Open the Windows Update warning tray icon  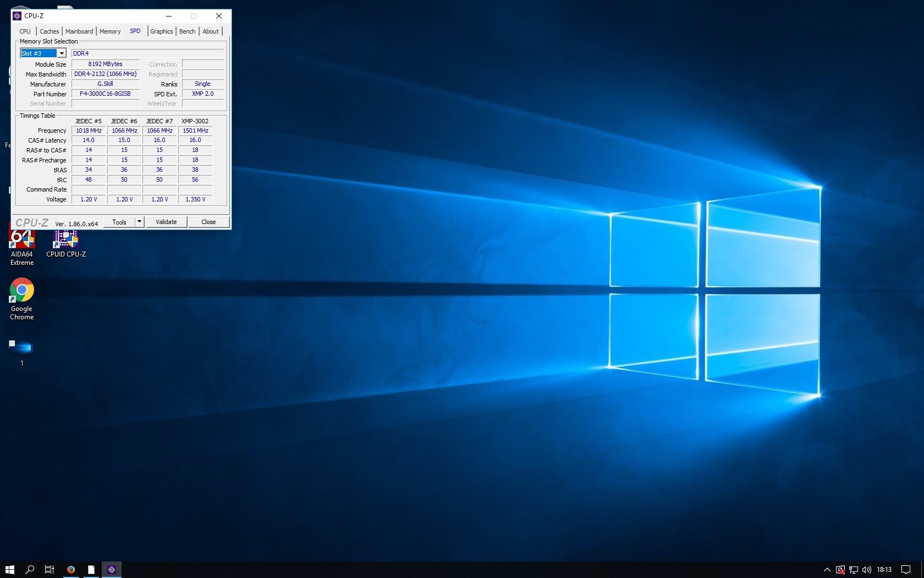[x=840, y=570]
